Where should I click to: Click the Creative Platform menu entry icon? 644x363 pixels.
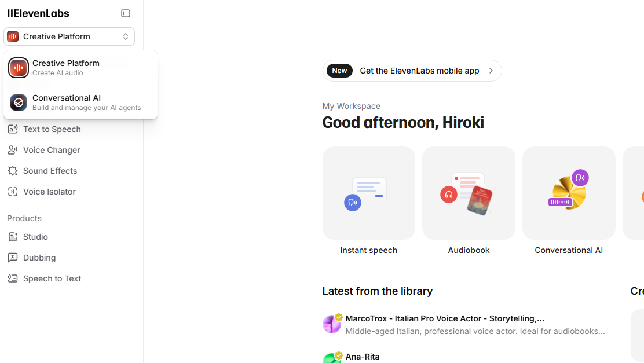click(19, 68)
